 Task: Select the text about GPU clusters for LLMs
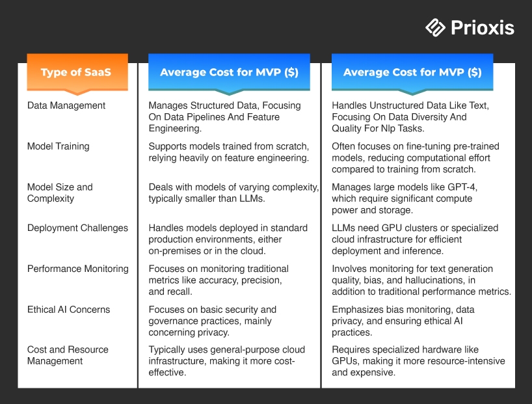click(x=415, y=239)
